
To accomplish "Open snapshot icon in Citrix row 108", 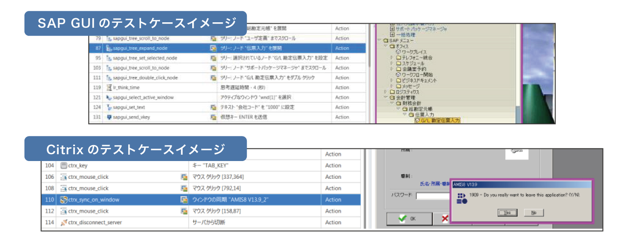I will point(184,188).
